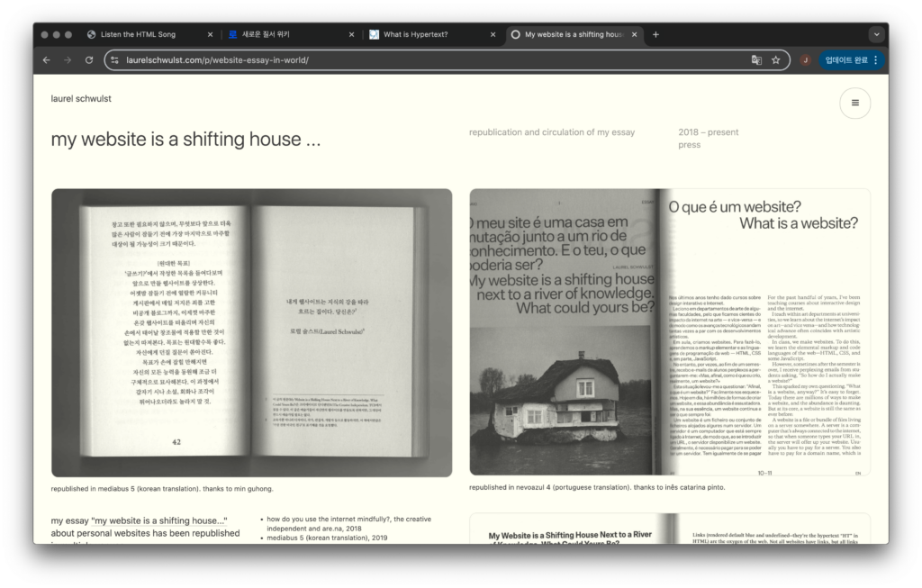The image size is (922, 588).
Task: Close the What is Hypertext? tab
Action: point(493,34)
